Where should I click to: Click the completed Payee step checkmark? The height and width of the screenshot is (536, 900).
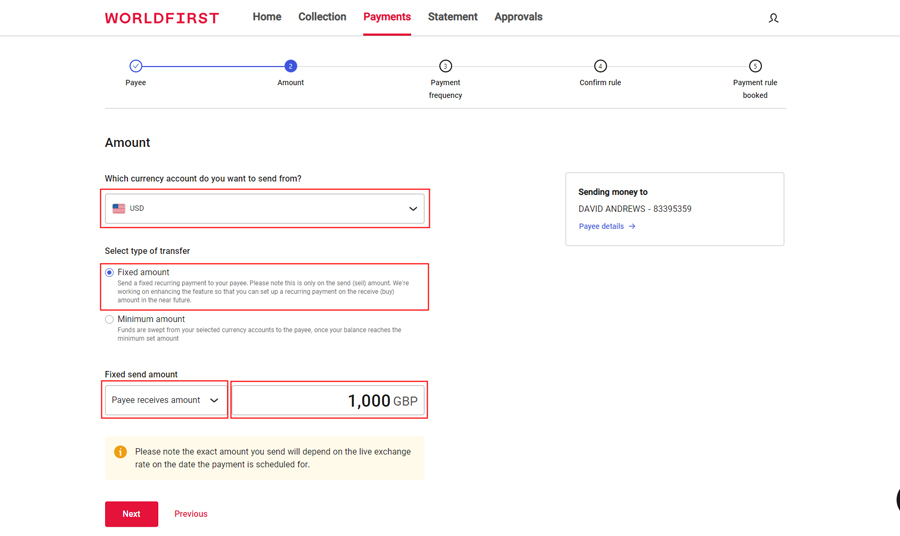(x=136, y=66)
